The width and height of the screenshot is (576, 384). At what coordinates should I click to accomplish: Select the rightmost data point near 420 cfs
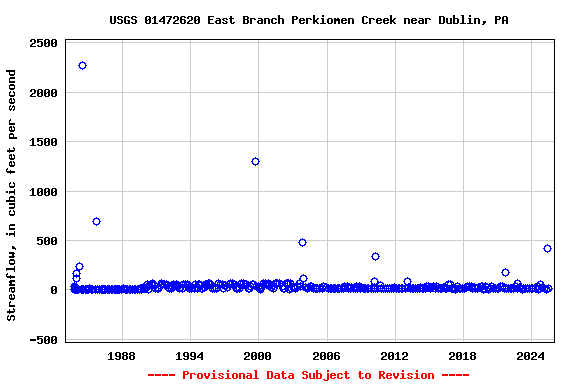547,248
